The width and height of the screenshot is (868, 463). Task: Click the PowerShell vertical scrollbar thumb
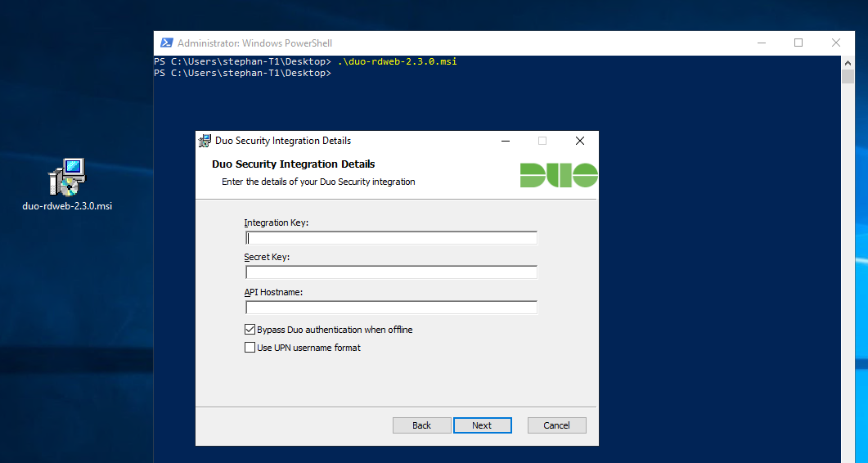(848, 76)
